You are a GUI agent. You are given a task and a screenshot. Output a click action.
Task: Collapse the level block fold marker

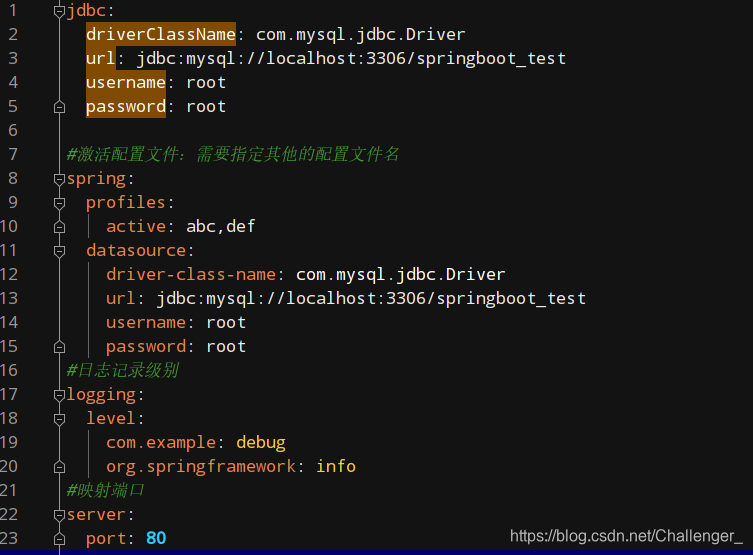click(59, 419)
